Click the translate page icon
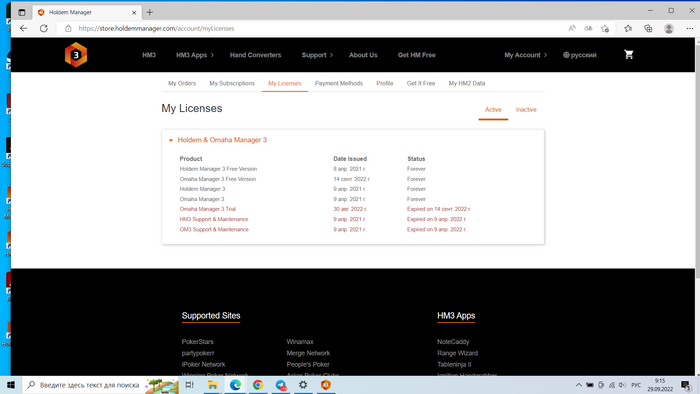700x394 pixels. click(588, 28)
